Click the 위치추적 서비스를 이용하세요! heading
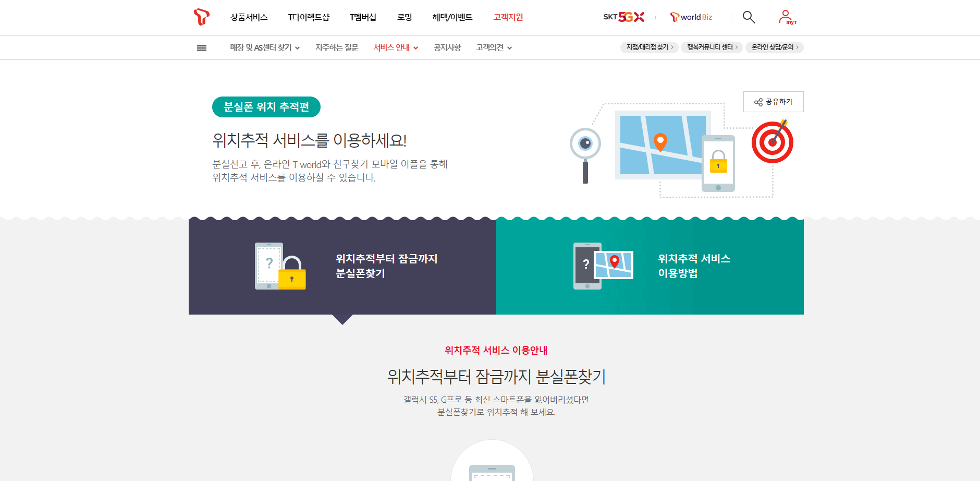The height and width of the screenshot is (481, 980). tap(310, 140)
